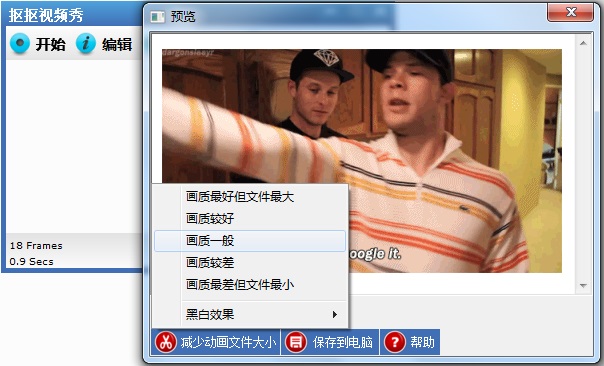Click the preview scrollbar down arrow
604x366 pixels.
click(583, 285)
